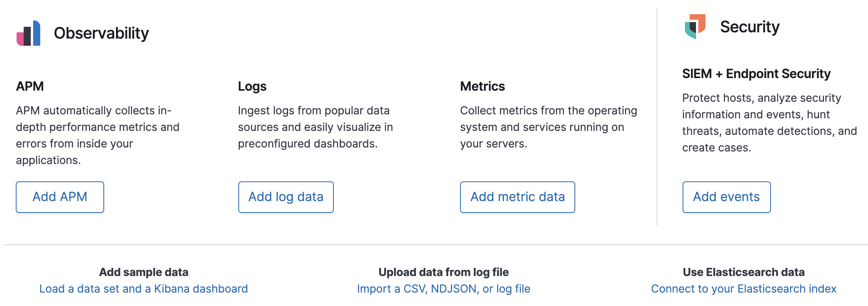This screenshot has height=306, width=868.
Task: Select the Metrics heading
Action: coord(482,87)
